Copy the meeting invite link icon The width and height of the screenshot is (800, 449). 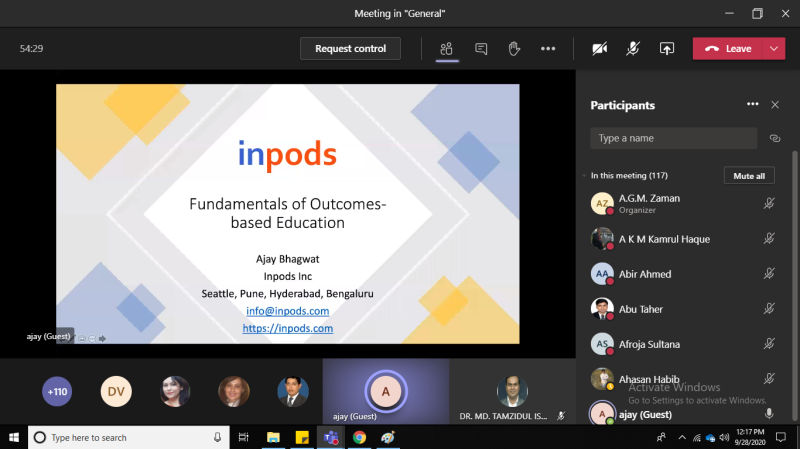[x=775, y=138]
